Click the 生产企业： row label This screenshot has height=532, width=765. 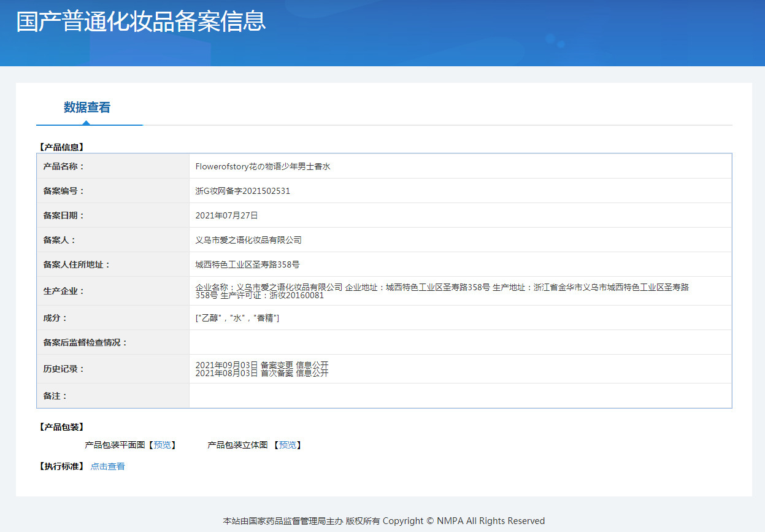coord(64,291)
